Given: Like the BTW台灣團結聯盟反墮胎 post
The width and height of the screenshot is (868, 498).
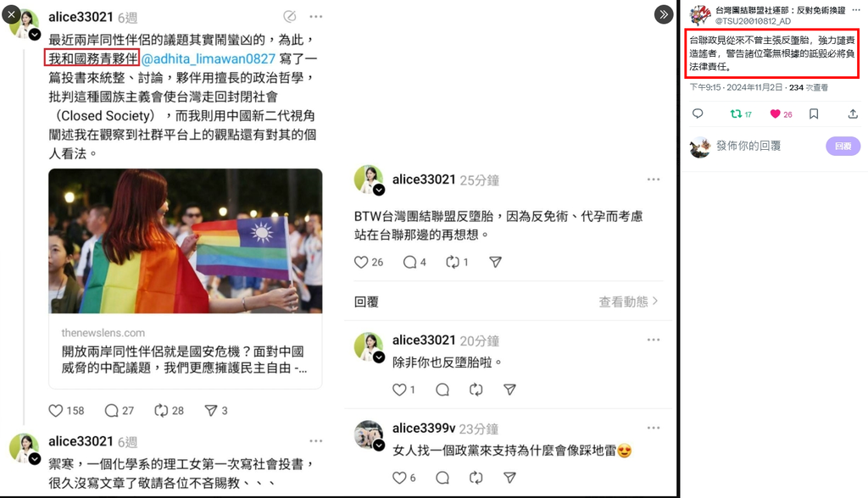Looking at the screenshot, I should coord(361,262).
